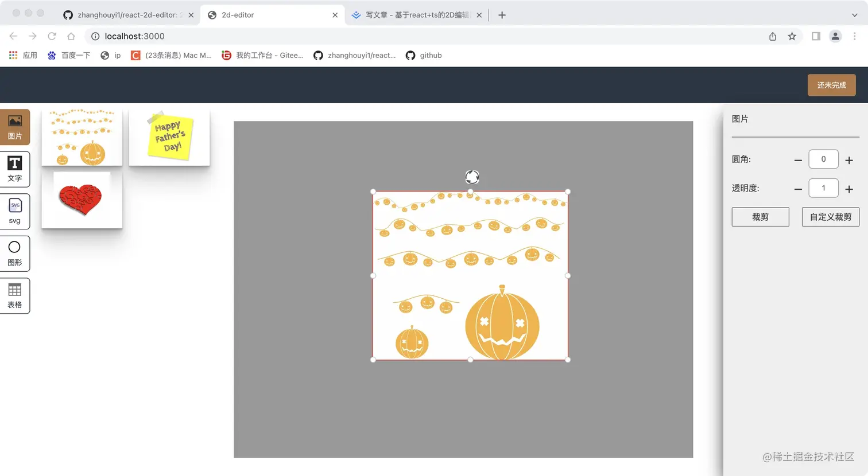This screenshot has width=868, height=476.
Task: Pick the Happy Father's Day note thumbnail
Action: point(169,138)
